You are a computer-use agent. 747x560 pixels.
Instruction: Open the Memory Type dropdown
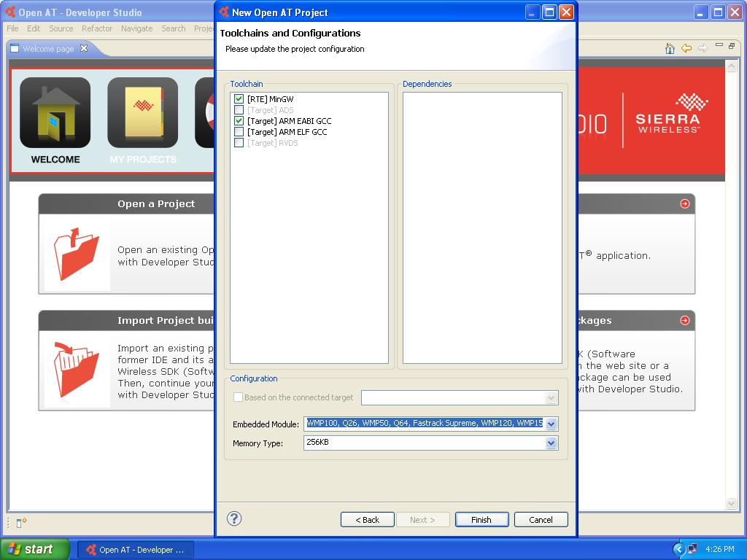coord(551,443)
